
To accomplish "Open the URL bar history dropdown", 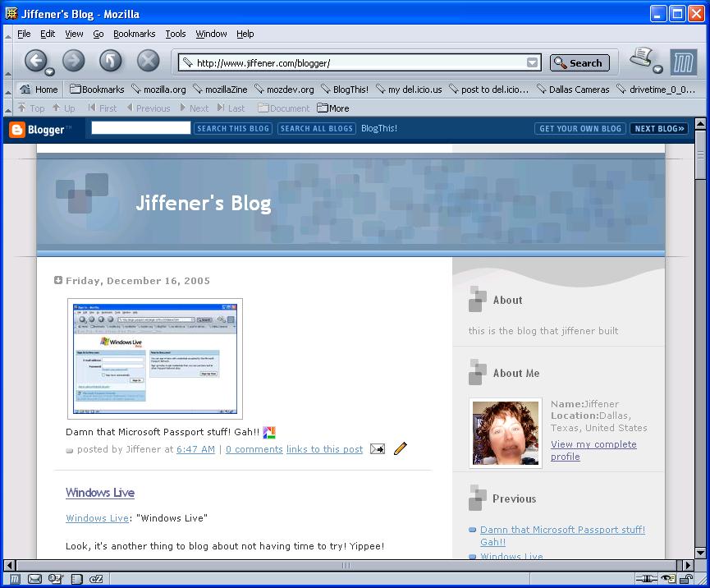I will (x=533, y=62).
